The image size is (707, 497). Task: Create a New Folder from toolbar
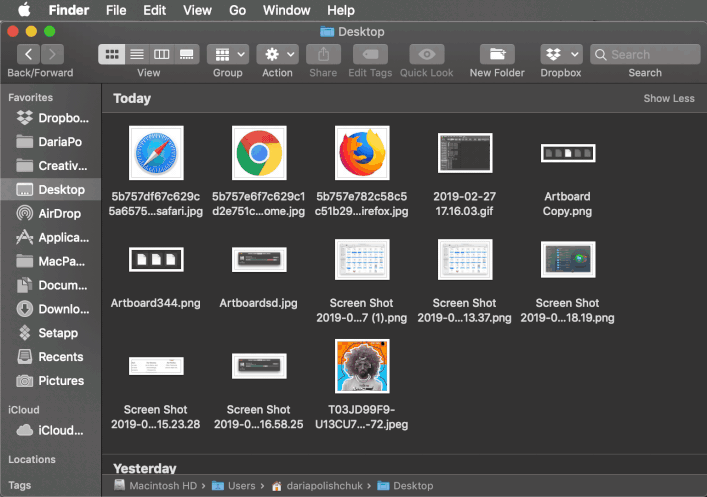(497, 55)
